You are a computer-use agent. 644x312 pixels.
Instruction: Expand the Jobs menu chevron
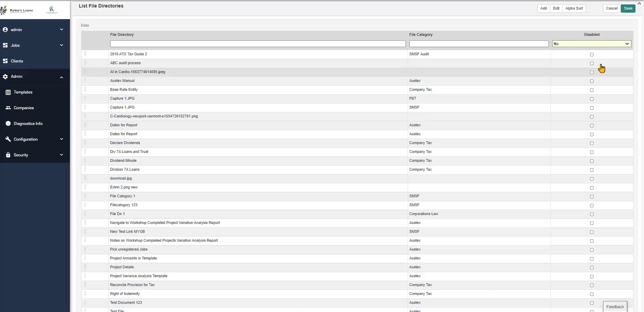point(61,45)
